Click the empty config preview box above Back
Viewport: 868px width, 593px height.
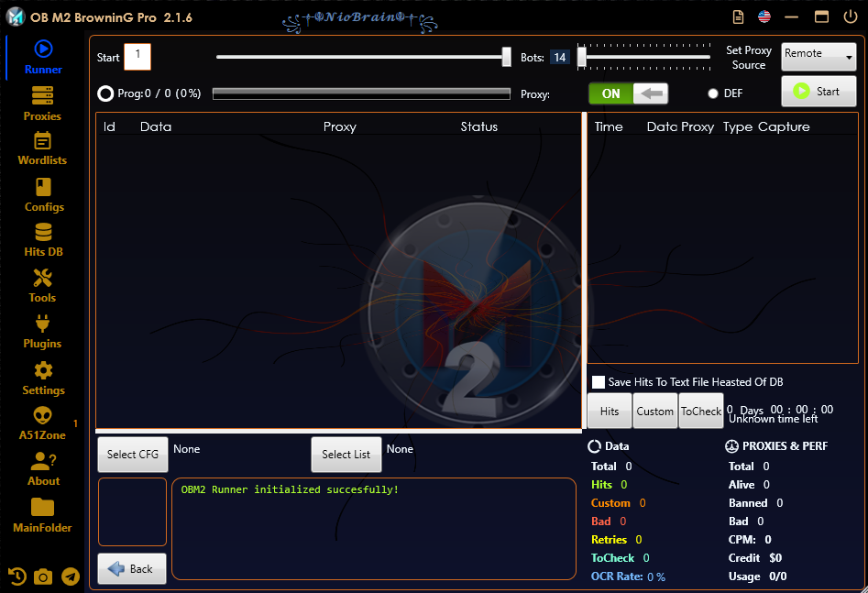(x=132, y=512)
